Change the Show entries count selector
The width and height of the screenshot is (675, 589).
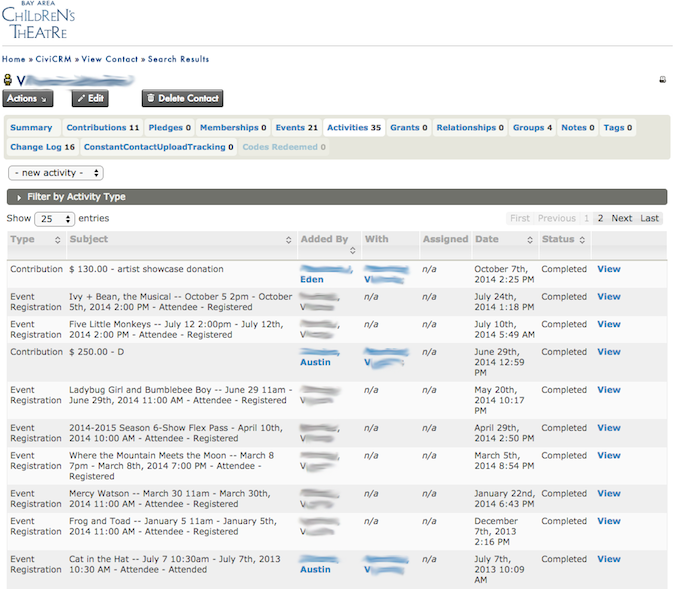(x=55, y=218)
